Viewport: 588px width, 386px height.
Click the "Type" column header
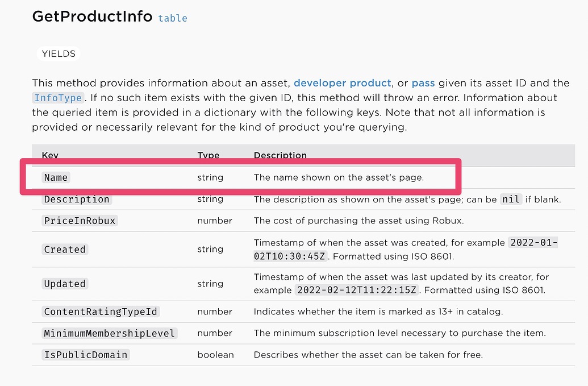pos(208,155)
